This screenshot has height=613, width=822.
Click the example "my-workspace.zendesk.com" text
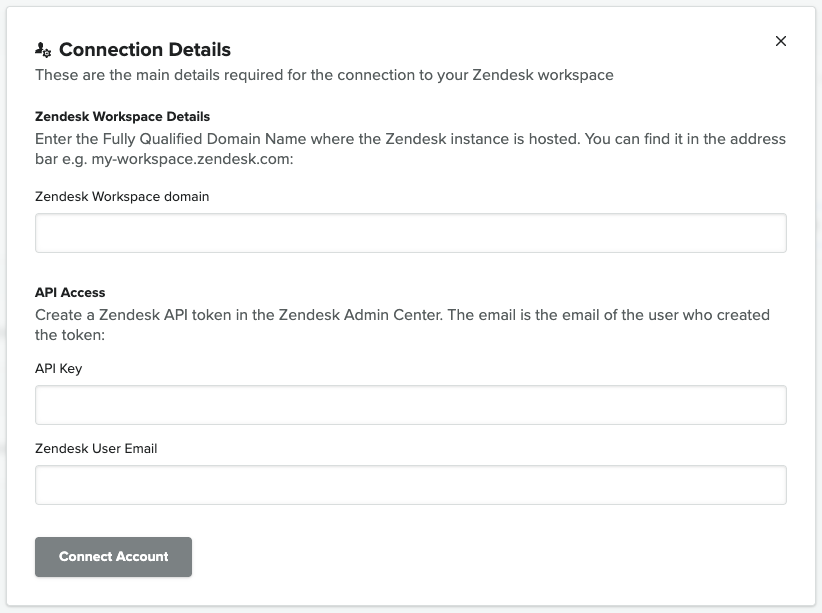click(x=192, y=159)
